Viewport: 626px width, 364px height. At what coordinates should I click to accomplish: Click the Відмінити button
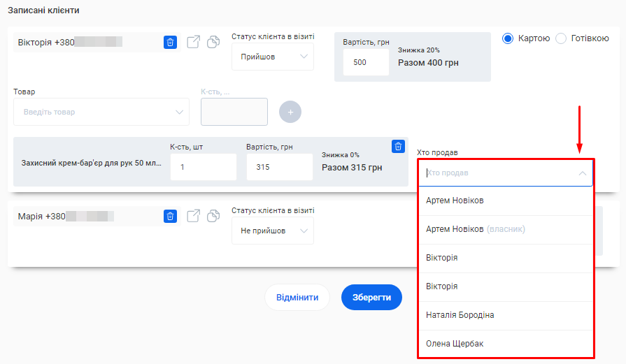coord(297,297)
